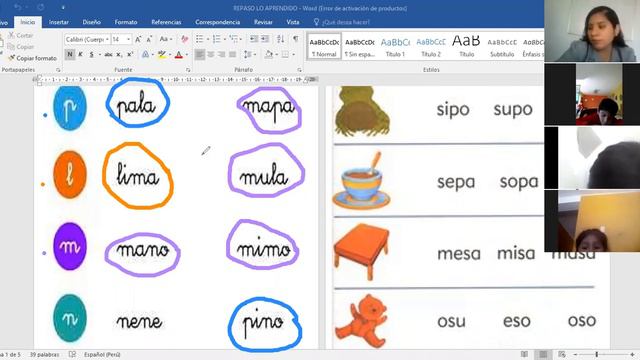Toggle subscript x₂ formatting
The height and width of the screenshot is (360, 640).
[119, 54]
